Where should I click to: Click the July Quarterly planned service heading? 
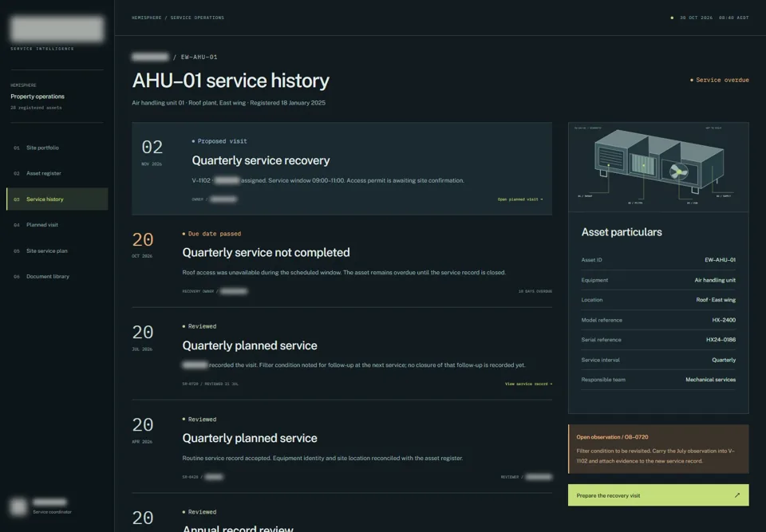[x=250, y=345]
